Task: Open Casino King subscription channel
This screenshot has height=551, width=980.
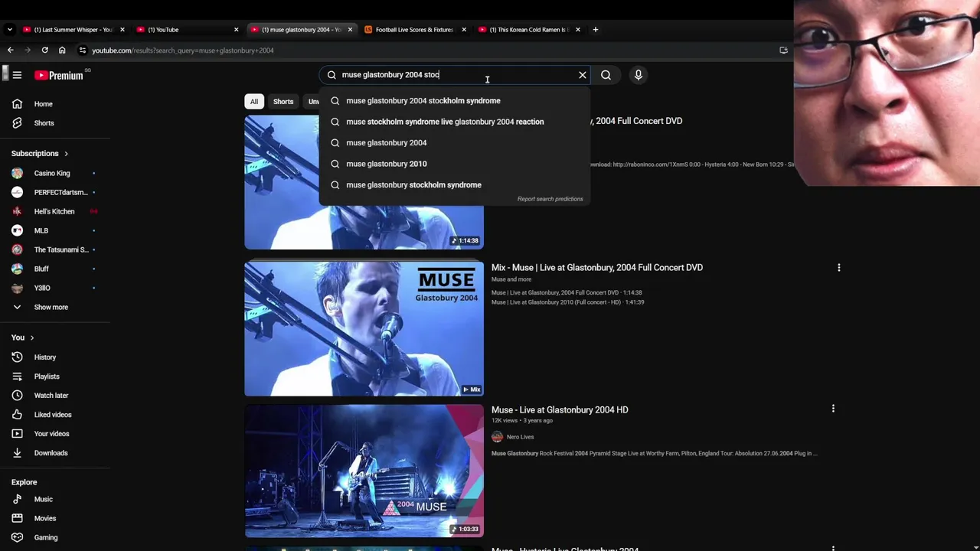Action: (55, 173)
